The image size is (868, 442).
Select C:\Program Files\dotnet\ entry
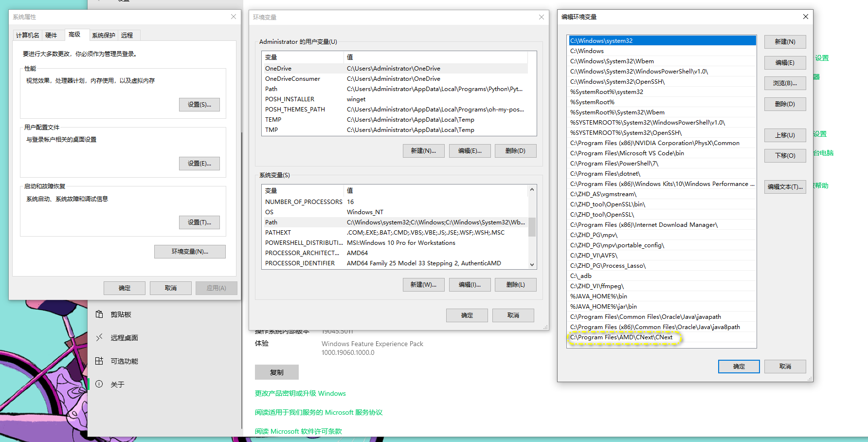pyautogui.click(x=662, y=174)
